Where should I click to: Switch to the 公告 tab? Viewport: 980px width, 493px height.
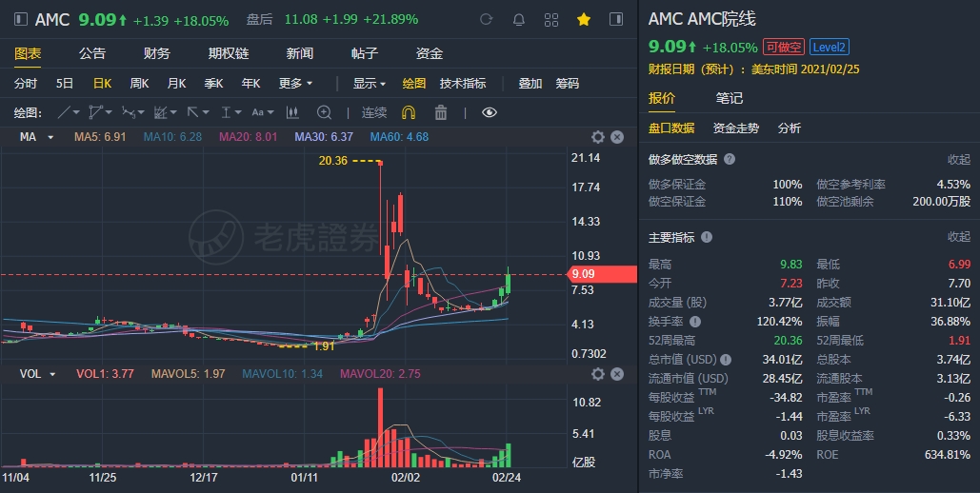(x=92, y=53)
